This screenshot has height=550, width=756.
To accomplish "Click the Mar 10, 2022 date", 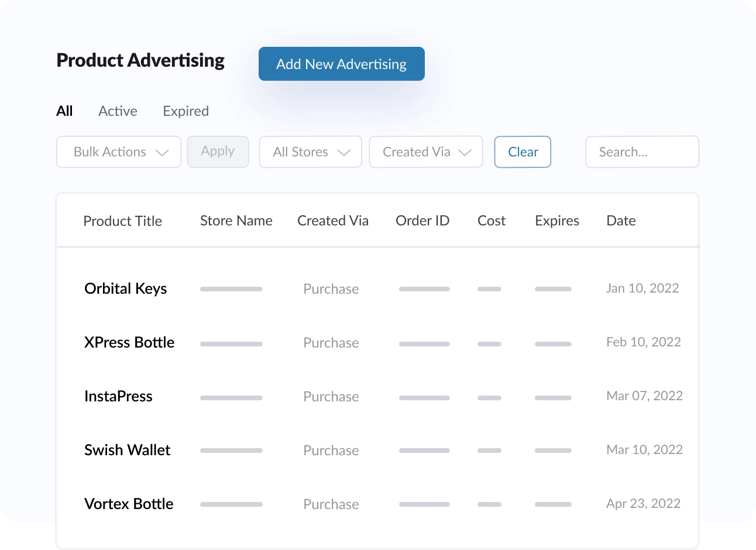I will [644, 450].
